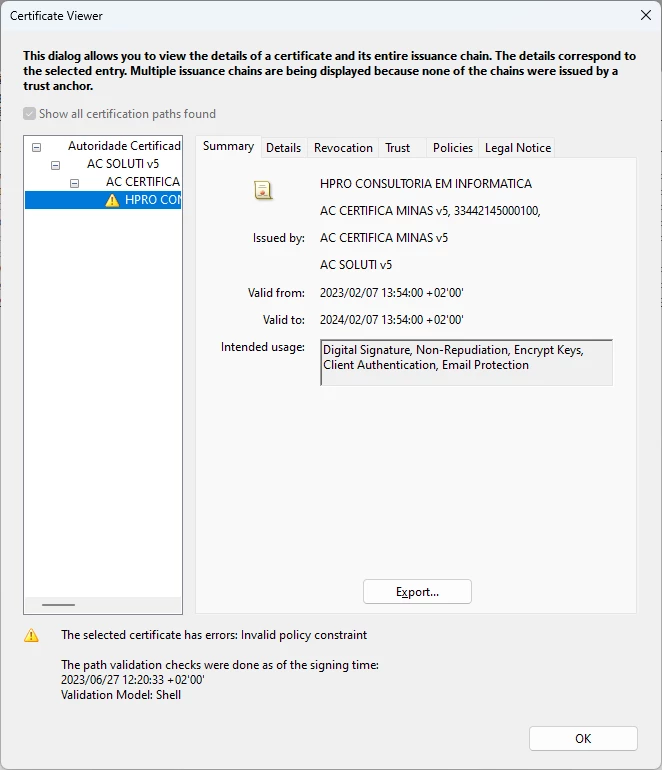The width and height of the screenshot is (662, 770).
Task: Click the warning icon beside the certificate error message
Action: (x=31, y=635)
